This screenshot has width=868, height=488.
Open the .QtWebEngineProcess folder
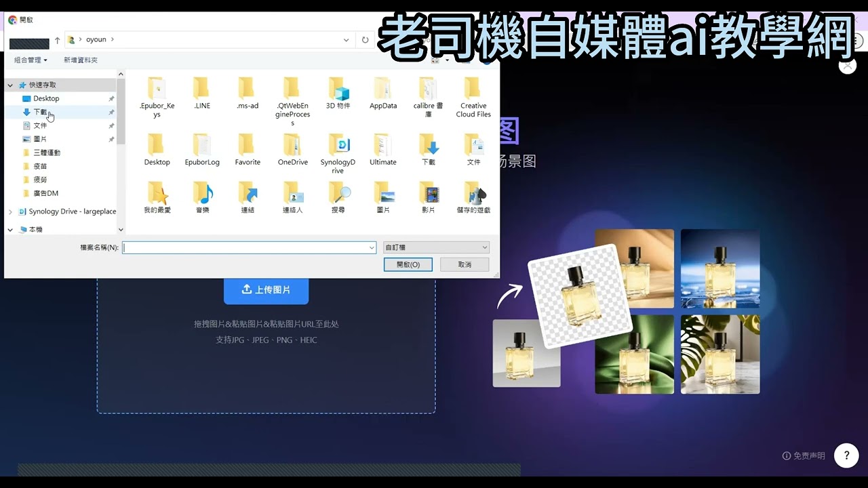click(x=292, y=102)
